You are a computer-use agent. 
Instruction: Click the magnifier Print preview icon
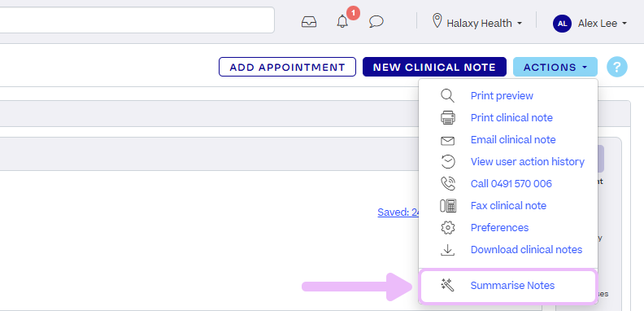[448, 96]
